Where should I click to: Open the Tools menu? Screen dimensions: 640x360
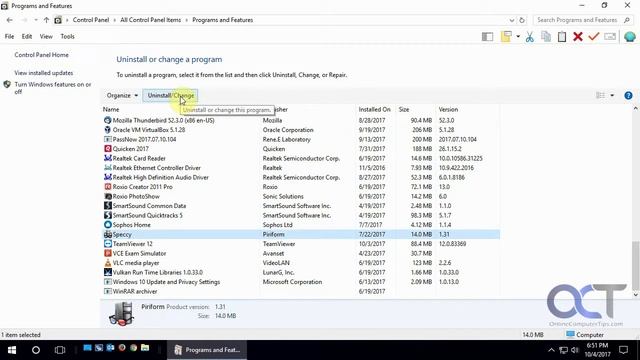pyautogui.click(x=67, y=36)
